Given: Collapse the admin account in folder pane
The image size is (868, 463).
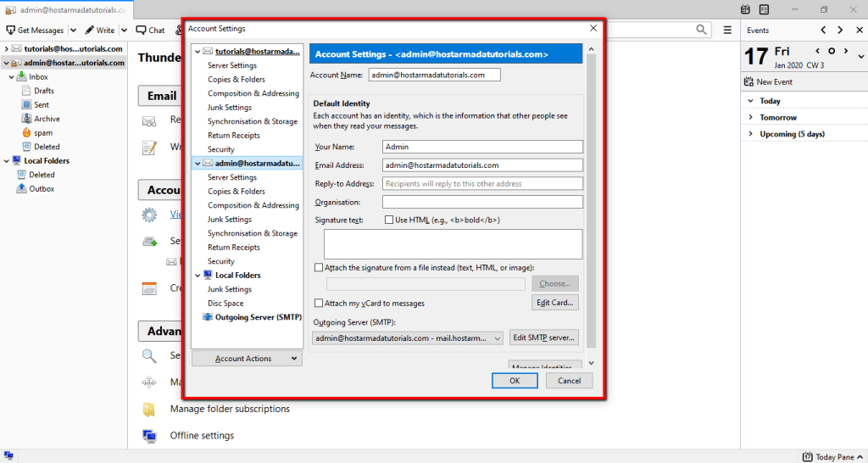Looking at the screenshot, I should [x=6, y=63].
